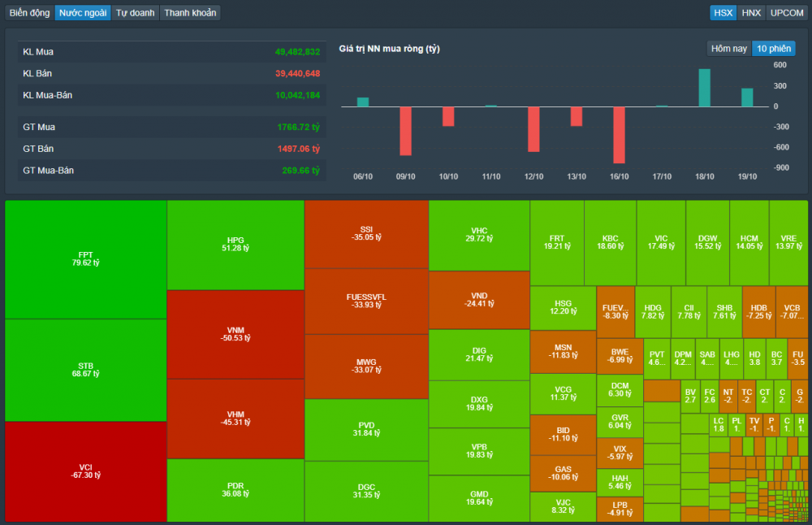Select the VND -24.41 tỷ tile

point(480,300)
